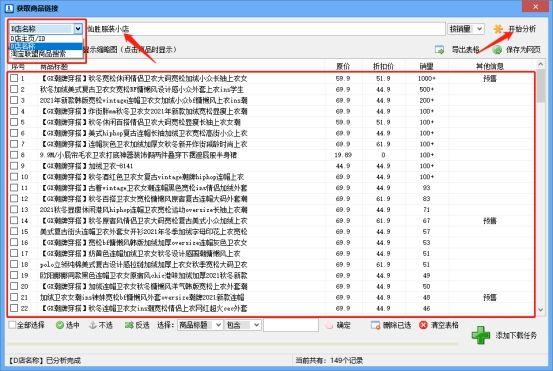Screen dimensions: 553x371
Task: Open the 包含 condition dropdown
Action: tap(243, 325)
